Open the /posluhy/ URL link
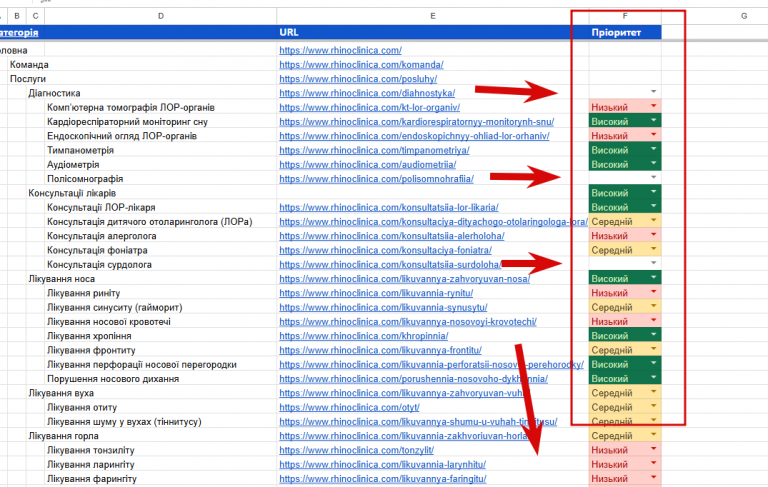 click(x=358, y=79)
